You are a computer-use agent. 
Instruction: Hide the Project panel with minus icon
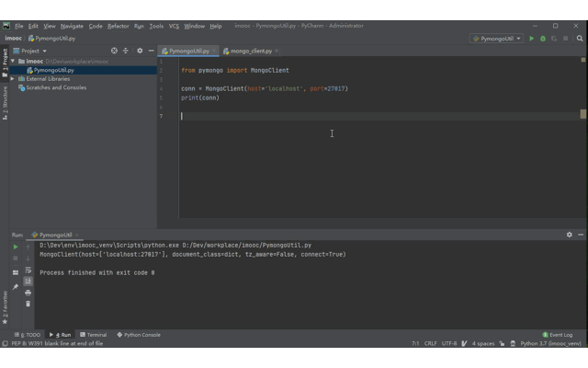pos(151,51)
